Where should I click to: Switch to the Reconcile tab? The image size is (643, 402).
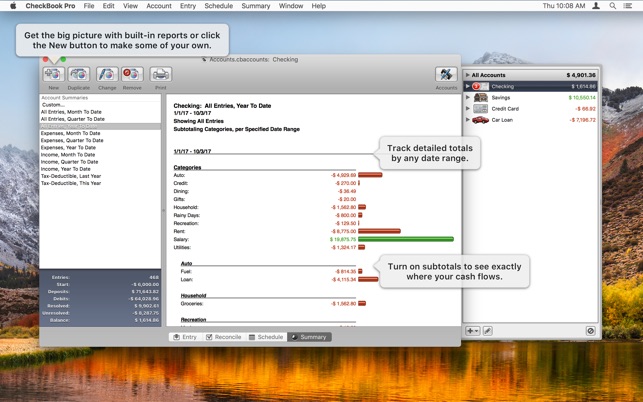coord(223,337)
